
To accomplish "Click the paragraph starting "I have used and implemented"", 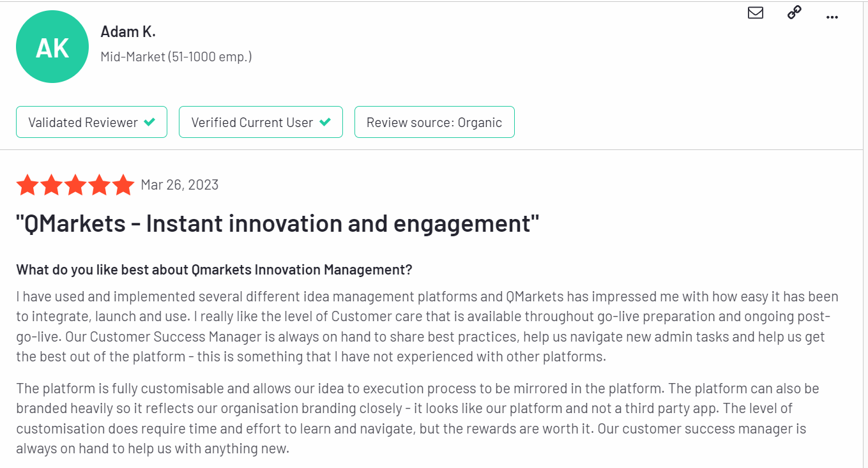I will (427, 326).
